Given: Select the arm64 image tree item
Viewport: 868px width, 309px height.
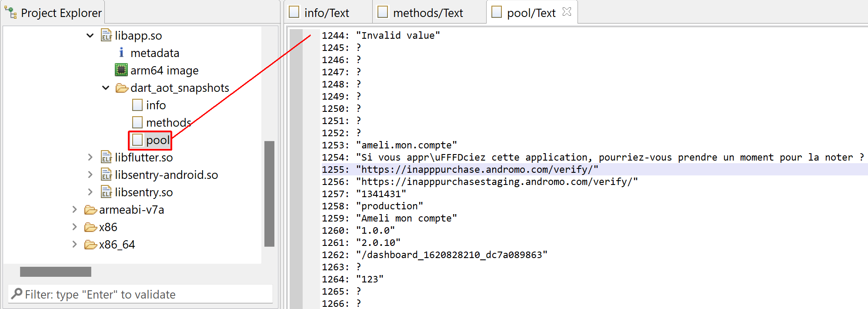Looking at the screenshot, I should [x=164, y=71].
